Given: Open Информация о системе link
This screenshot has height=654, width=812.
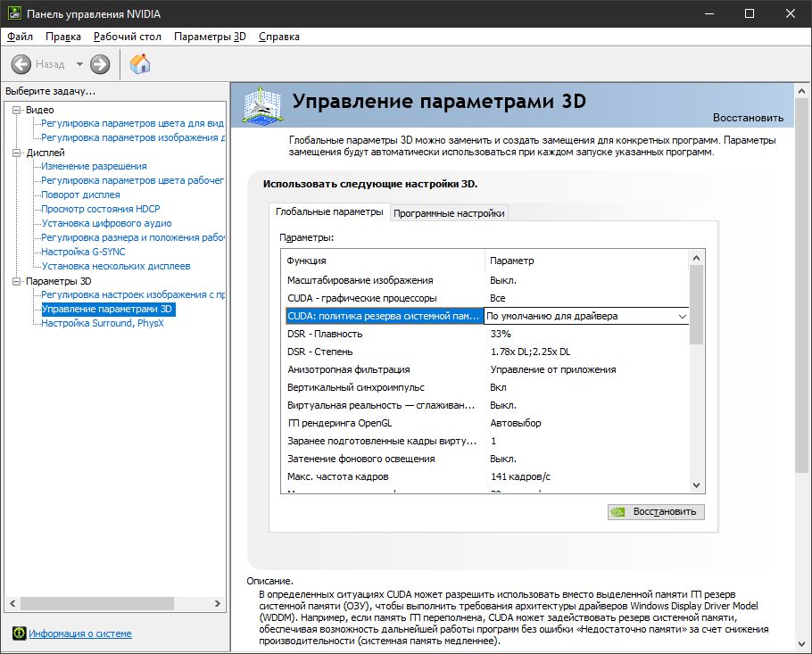Looking at the screenshot, I should [80, 633].
